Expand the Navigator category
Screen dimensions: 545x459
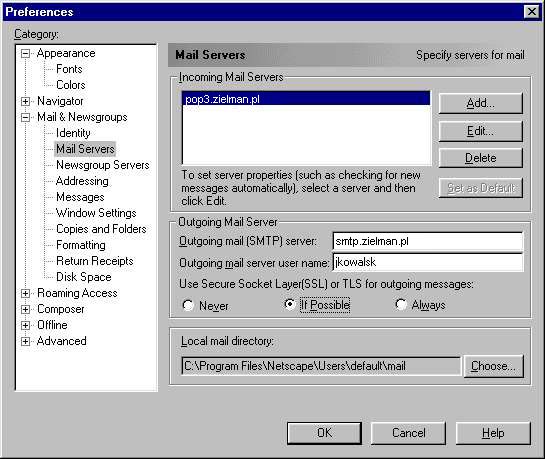click(x=25, y=101)
